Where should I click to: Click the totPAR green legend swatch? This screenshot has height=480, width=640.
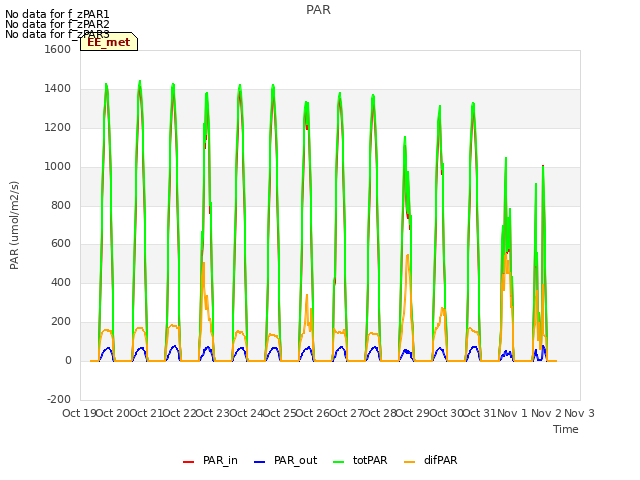[x=338, y=462]
